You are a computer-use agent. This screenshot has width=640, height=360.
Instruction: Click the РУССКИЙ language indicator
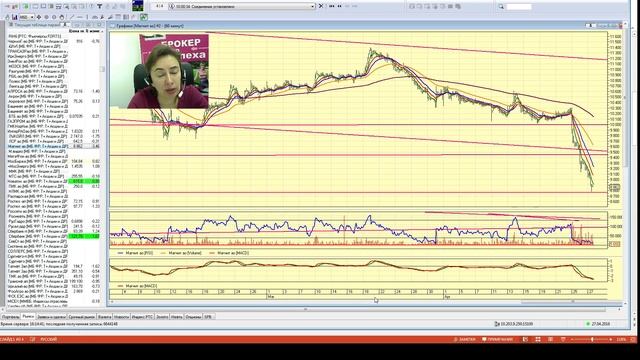coord(48,340)
